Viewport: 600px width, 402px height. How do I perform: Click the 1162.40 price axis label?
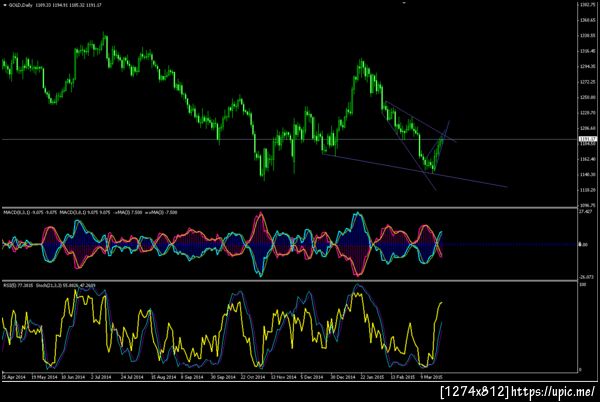coord(588,159)
